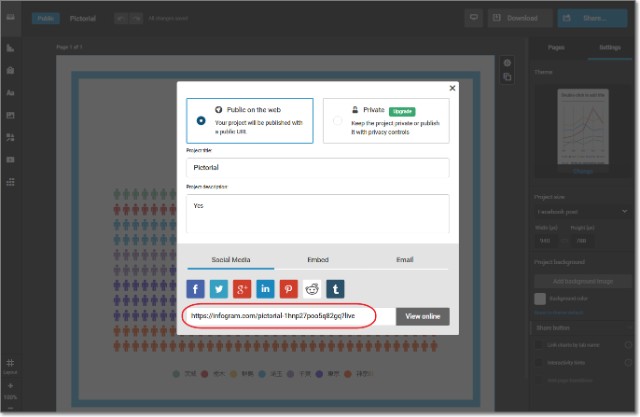Viewport: 640px width, 417px height.
Task: Click the Google Plus share icon
Action: point(242,289)
